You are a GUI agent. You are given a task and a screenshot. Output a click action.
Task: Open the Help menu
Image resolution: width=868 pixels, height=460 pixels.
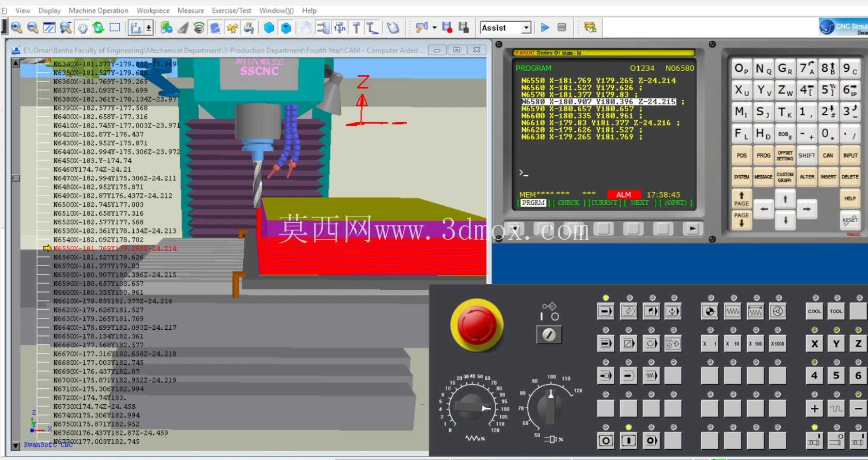tap(309, 10)
